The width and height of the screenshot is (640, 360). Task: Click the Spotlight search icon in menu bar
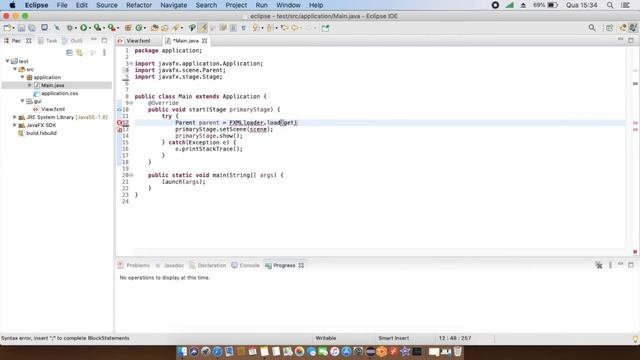tap(610, 5)
